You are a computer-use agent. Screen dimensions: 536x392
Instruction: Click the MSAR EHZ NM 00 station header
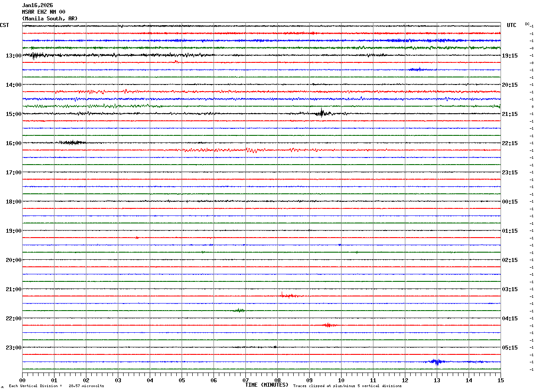[43, 12]
